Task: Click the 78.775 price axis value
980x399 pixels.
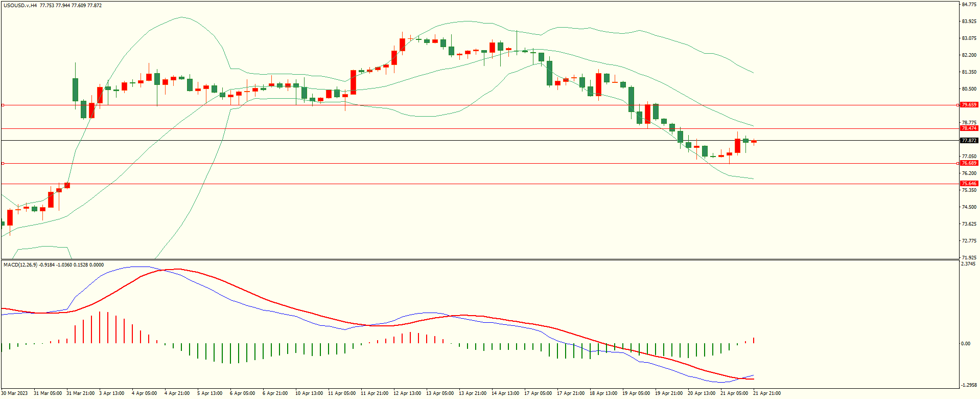Action: [969, 123]
